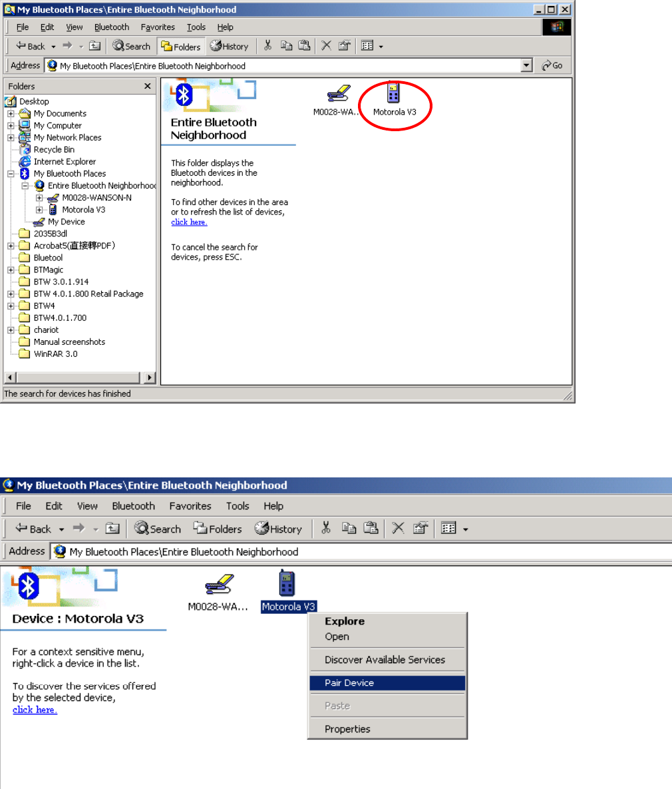This screenshot has height=789, width=672.
Task: Click Up folder icon in lower window
Action: point(112,529)
